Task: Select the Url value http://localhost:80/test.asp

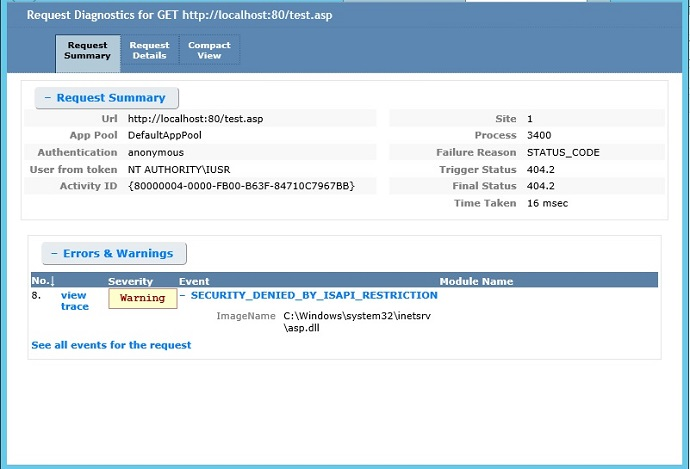Action: (x=195, y=119)
